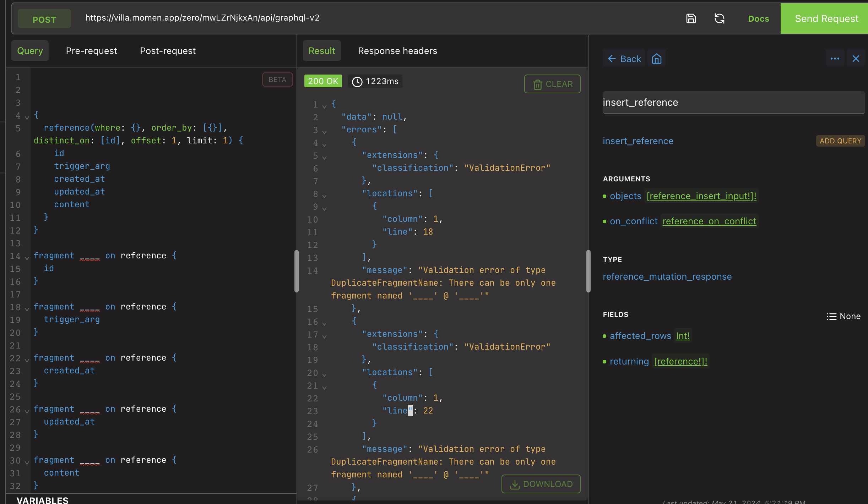The height and width of the screenshot is (504, 868).
Task: Switch to the Query tab
Action: click(x=30, y=51)
